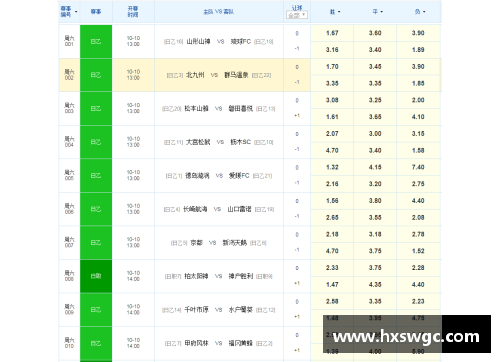Open home team 北九州 in match 002
500x362 pixels.
[x=195, y=75]
